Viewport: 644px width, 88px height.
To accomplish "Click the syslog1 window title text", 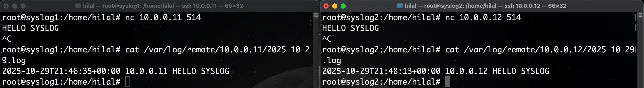I will tap(163, 6).
